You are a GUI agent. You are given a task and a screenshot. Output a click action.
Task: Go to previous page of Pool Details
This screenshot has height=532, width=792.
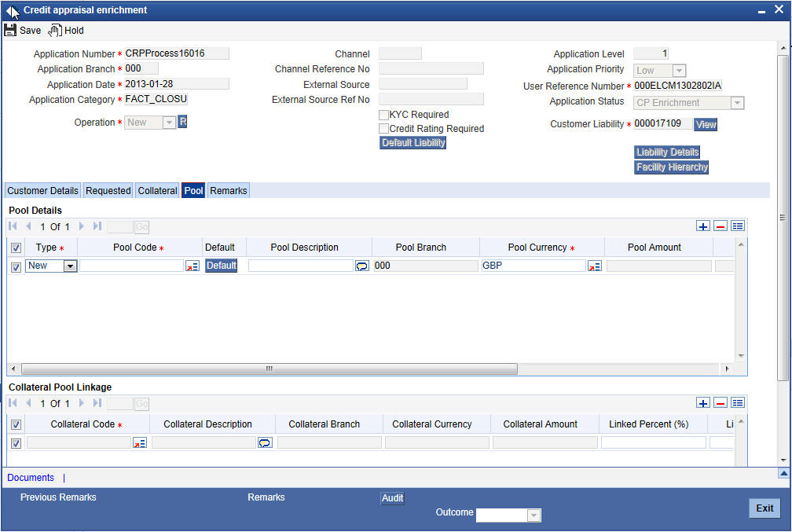coord(28,226)
